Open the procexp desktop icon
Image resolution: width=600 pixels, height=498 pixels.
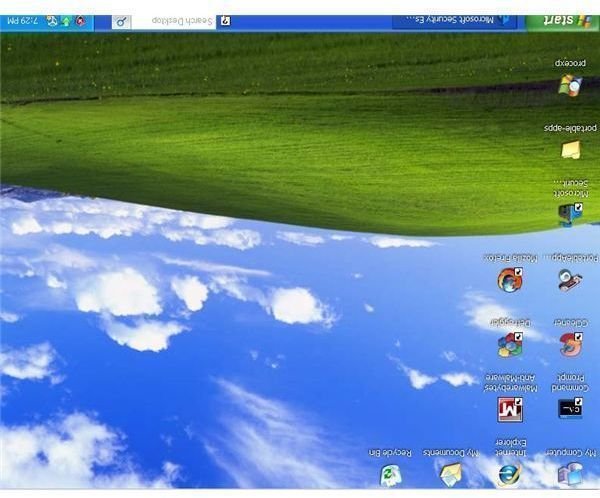point(570,85)
